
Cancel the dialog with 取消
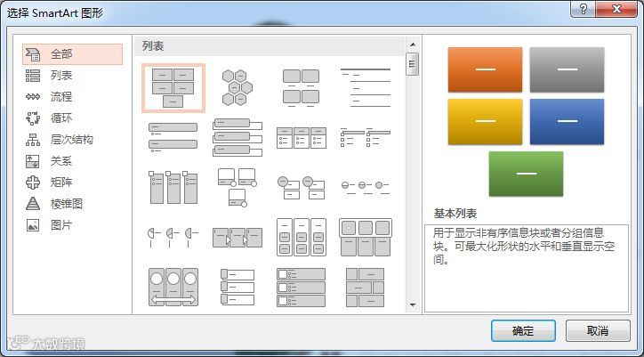[598, 331]
